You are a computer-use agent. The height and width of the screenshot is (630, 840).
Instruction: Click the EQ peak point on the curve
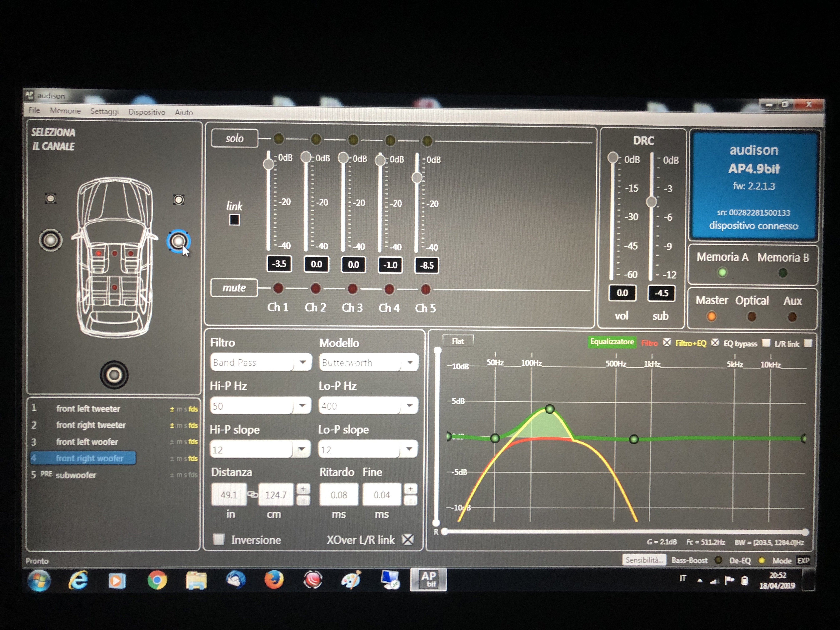[550, 409]
